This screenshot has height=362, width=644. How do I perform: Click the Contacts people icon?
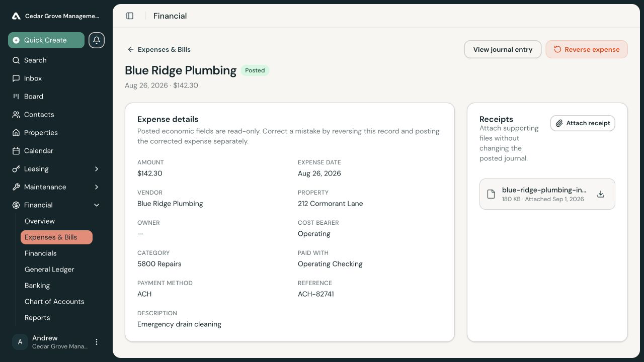tap(16, 115)
